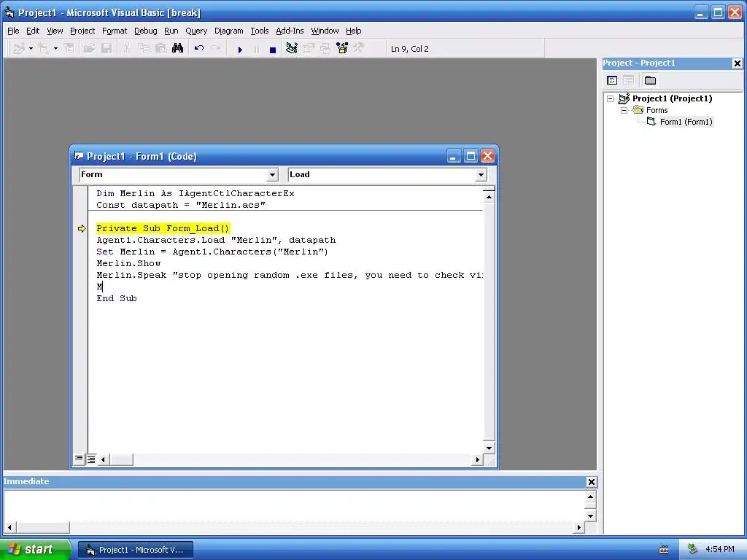Click the Add Form toolbar icon

43,49
